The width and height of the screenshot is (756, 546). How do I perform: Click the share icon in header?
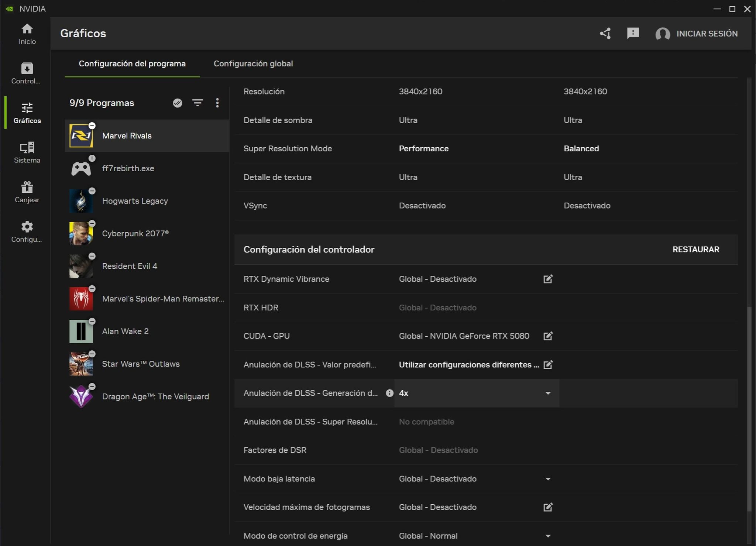click(x=605, y=34)
